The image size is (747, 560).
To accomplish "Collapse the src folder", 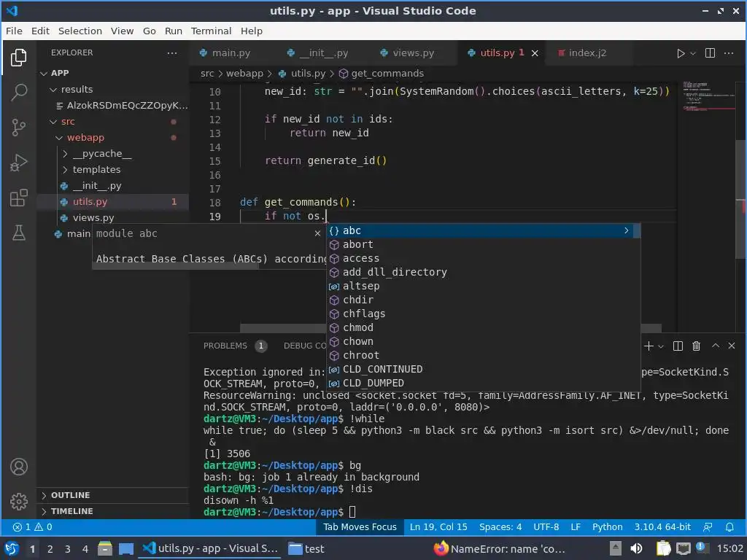I will [53, 122].
